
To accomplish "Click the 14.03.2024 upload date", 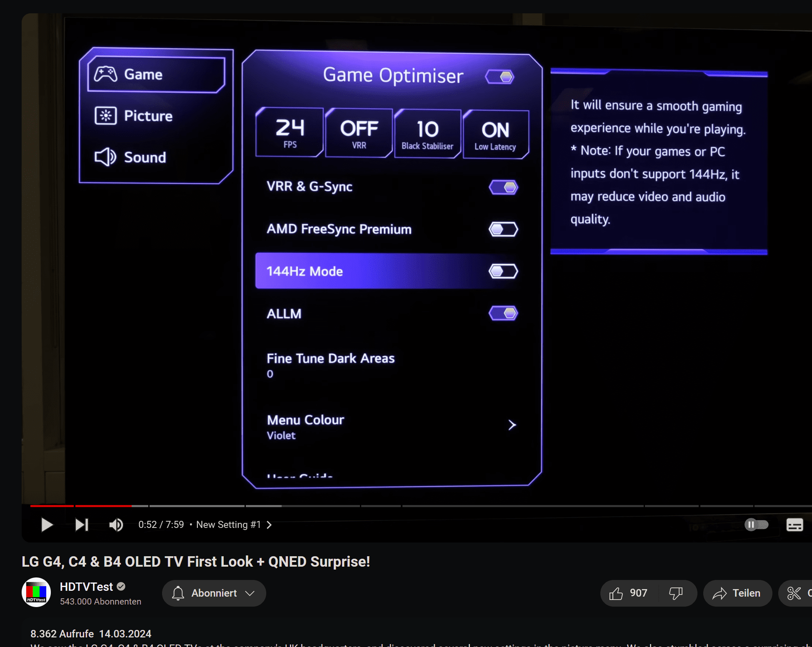I will pyautogui.click(x=125, y=634).
